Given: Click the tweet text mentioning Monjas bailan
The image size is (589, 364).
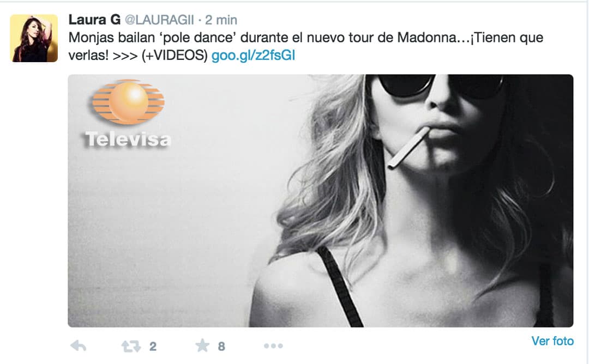Looking at the screenshot, I should (306, 46).
